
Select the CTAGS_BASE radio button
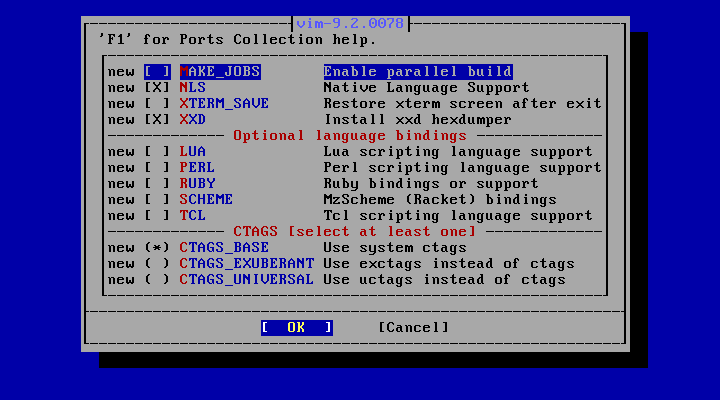[157, 248]
